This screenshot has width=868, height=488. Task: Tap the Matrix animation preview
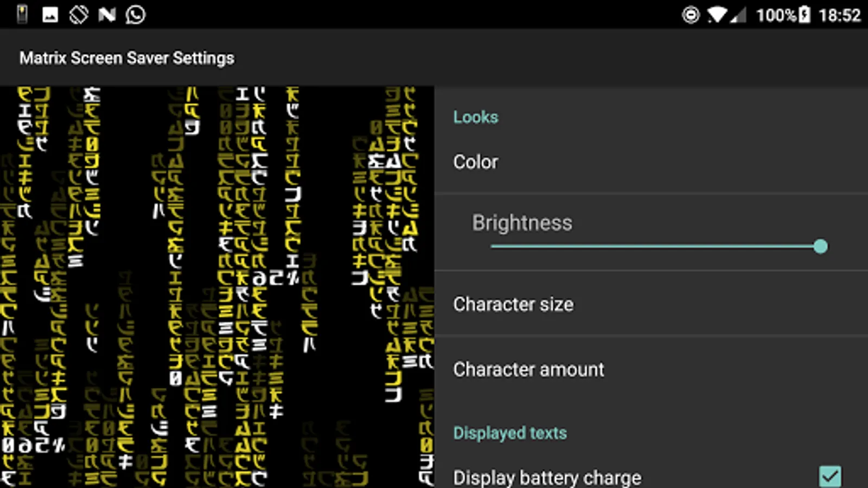[x=217, y=287]
